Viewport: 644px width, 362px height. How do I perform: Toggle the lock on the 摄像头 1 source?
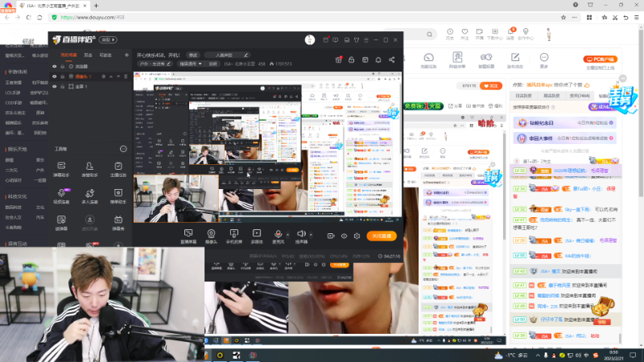63,76
